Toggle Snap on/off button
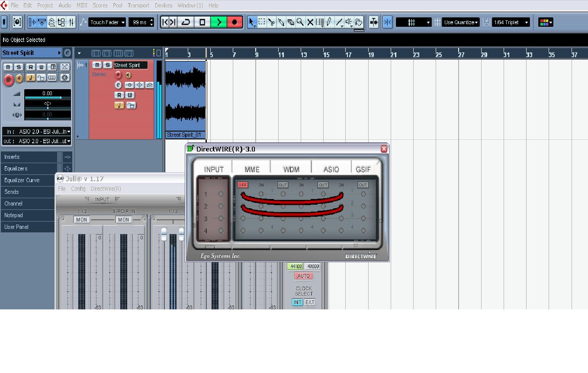Image resolution: width=588 pixels, height=373 pixels. tap(388, 22)
